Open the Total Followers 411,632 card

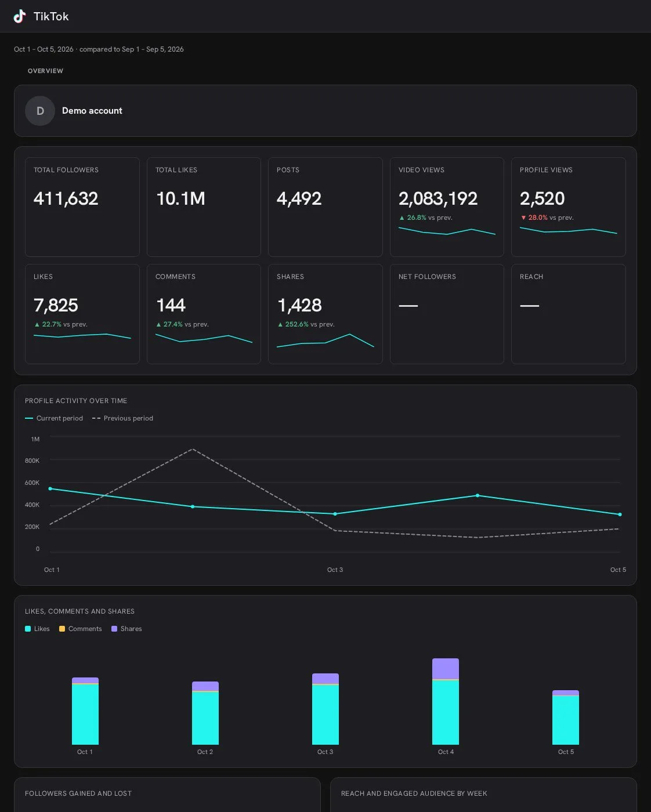[x=82, y=207]
